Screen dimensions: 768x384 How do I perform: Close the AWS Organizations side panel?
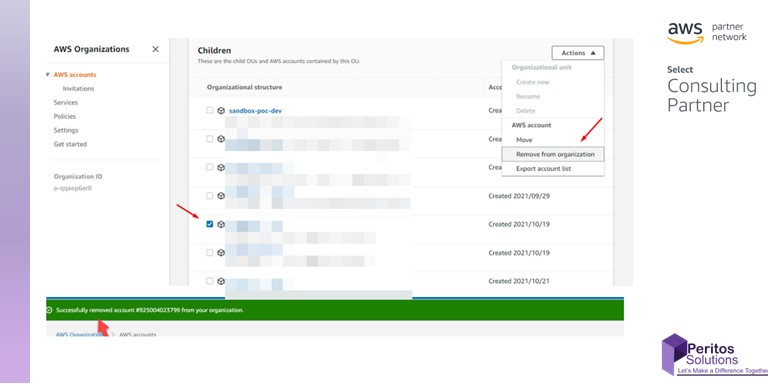[155, 49]
